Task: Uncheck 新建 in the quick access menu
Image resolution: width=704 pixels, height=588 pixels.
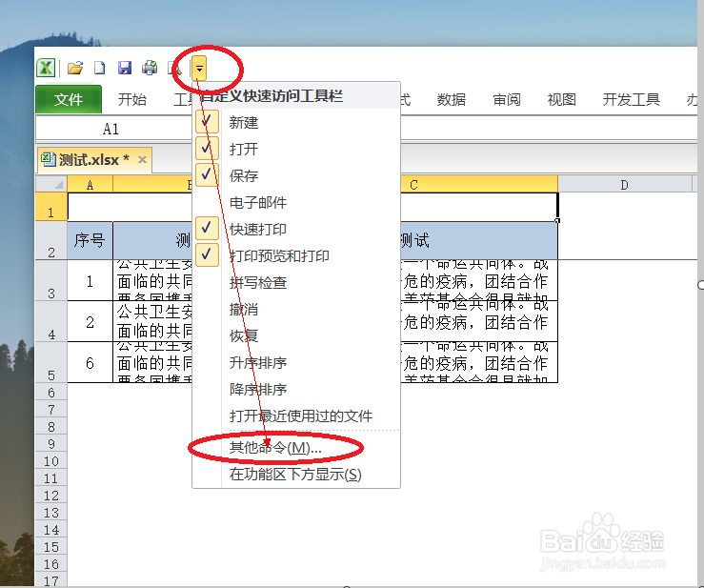Action: point(296,122)
